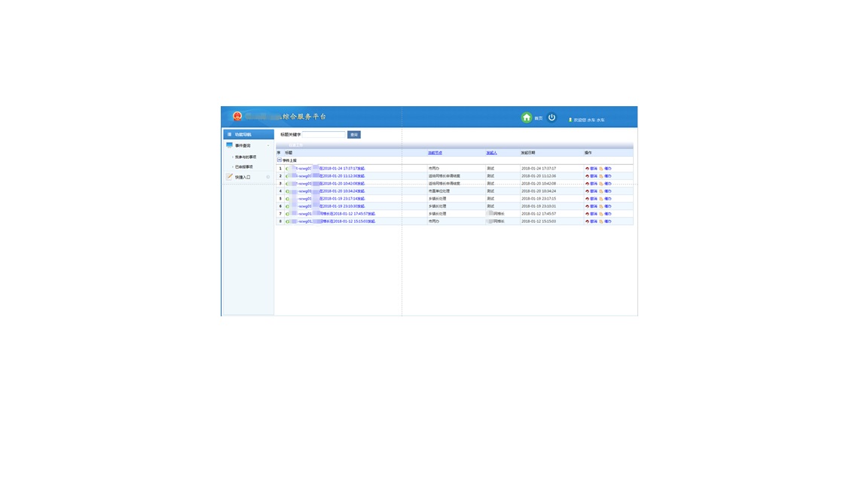Open 我参与的事项 in sidebar
Screen dimensions: 868x488
[x=245, y=157]
